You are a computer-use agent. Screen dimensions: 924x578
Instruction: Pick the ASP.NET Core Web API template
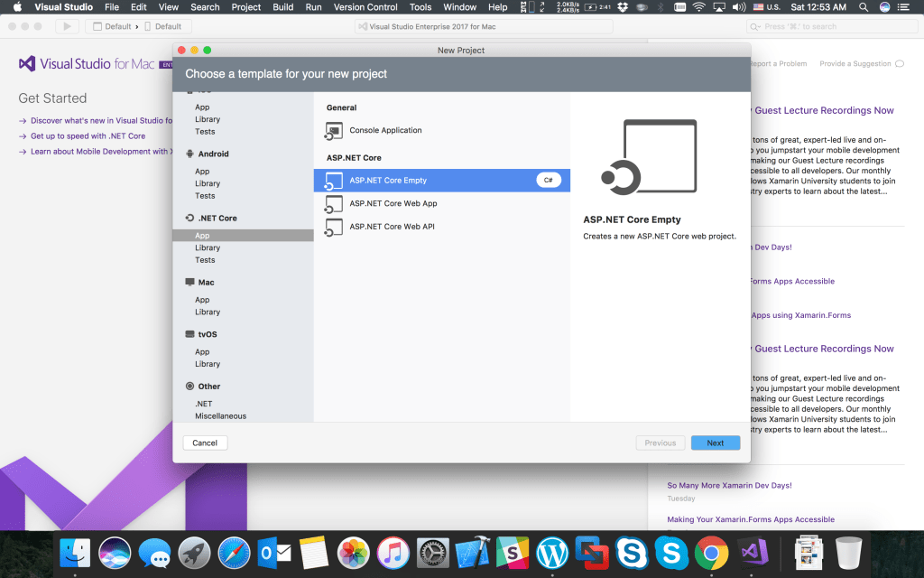pyautogui.click(x=442, y=227)
